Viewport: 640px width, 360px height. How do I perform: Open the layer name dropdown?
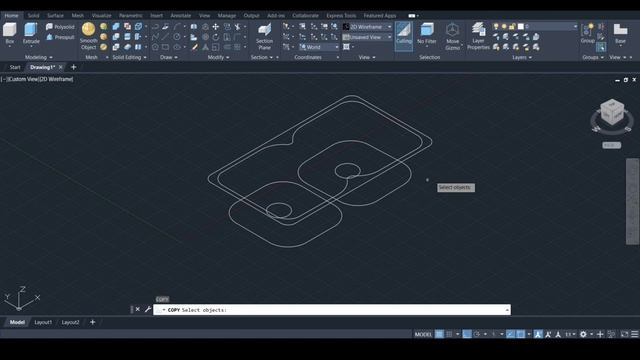[575, 27]
